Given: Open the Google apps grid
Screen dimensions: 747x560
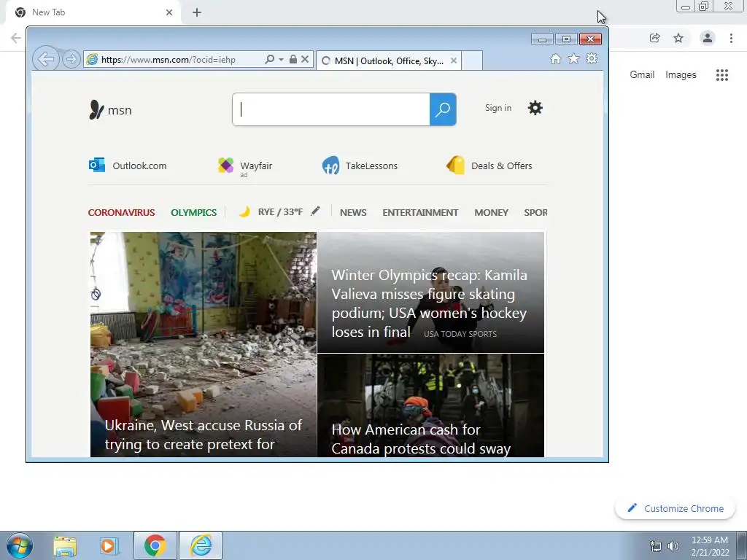Looking at the screenshot, I should [x=722, y=75].
